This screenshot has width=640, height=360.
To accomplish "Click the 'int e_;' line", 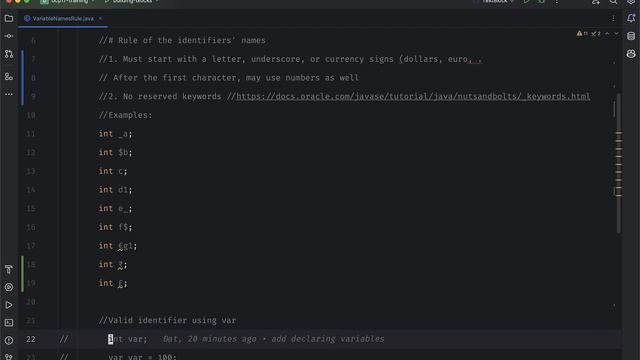I will pos(116,209).
